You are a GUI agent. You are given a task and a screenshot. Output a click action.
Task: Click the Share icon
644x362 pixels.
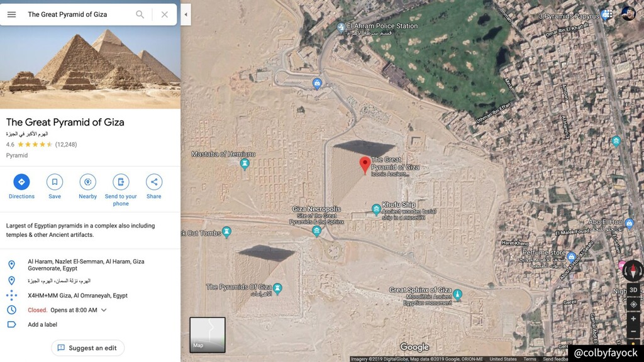coord(154,182)
